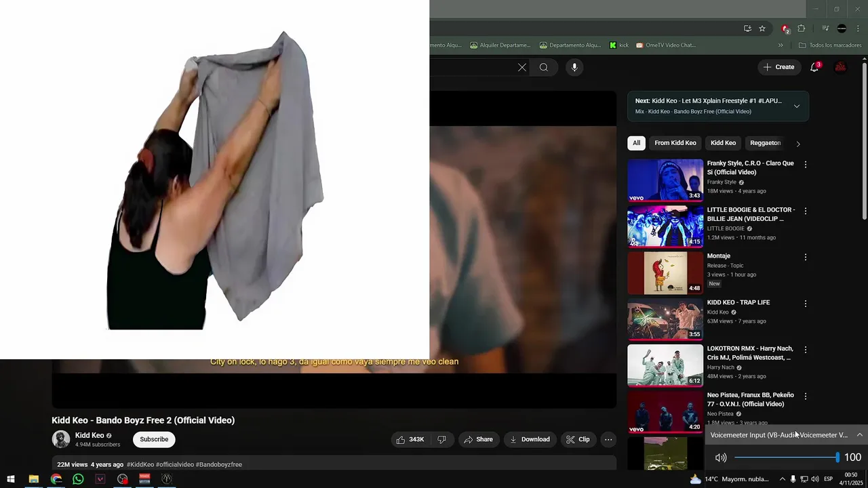
Task: Click the Windows Start button
Action: pyautogui.click(x=11, y=479)
